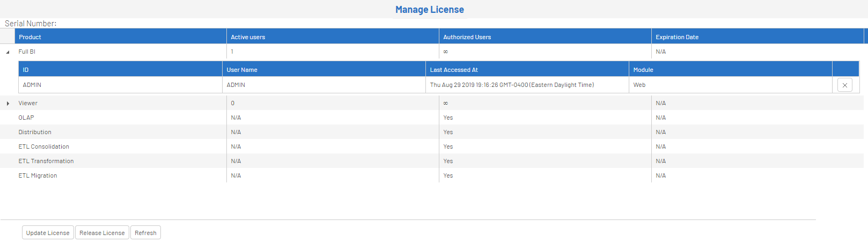Click the Module column header
868x242 pixels.
(643, 70)
